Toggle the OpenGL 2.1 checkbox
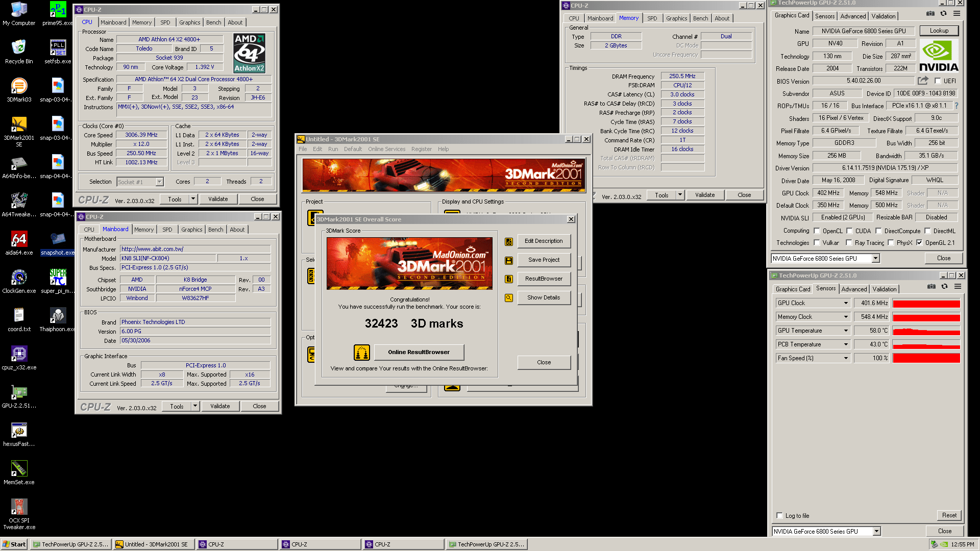 click(x=920, y=243)
